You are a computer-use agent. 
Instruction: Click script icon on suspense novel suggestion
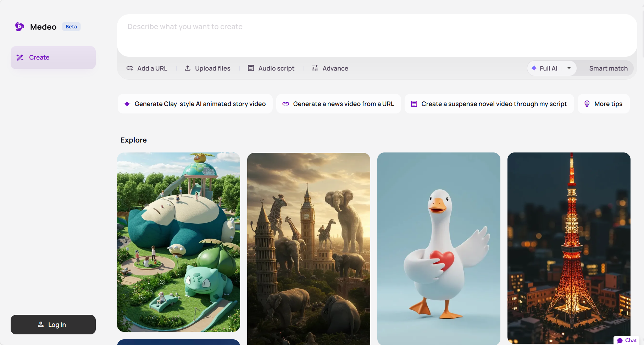click(x=414, y=104)
